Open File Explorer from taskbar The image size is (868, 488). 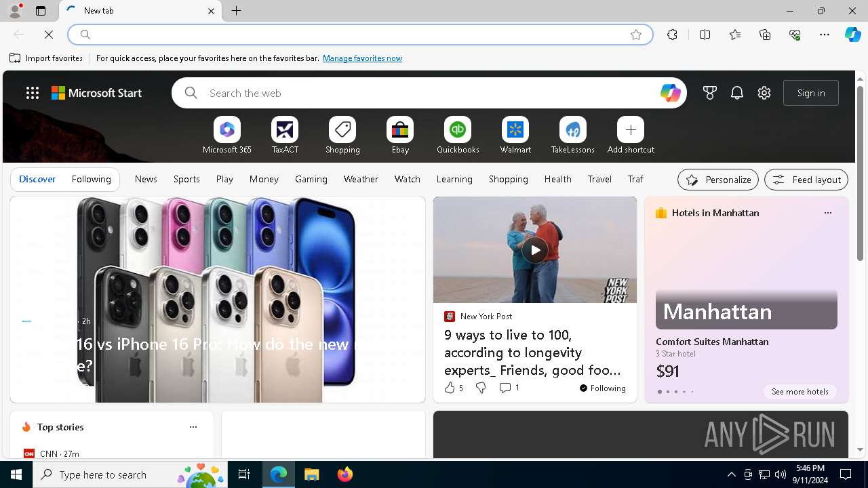click(x=312, y=474)
